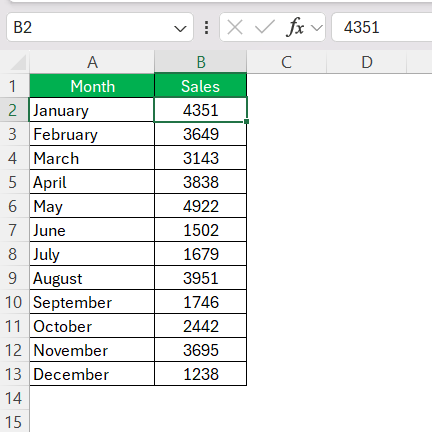Select the March cell
This screenshot has height=432, width=432.
[x=92, y=158]
